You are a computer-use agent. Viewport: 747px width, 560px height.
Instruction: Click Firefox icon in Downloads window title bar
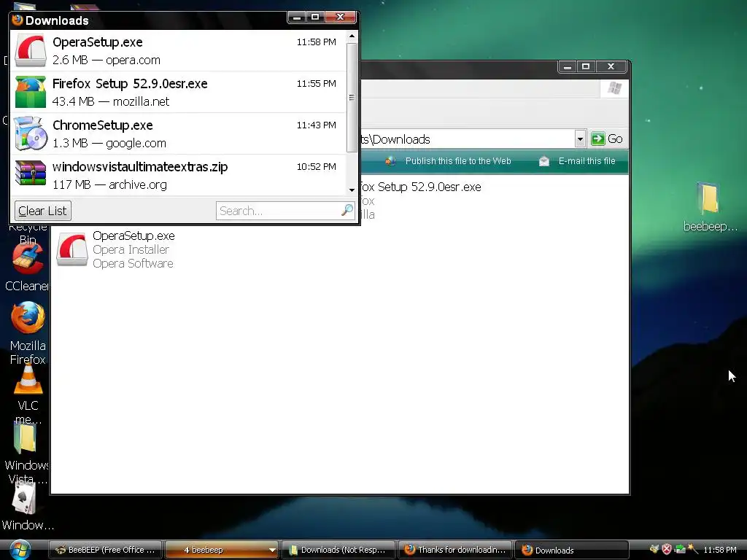(18, 20)
